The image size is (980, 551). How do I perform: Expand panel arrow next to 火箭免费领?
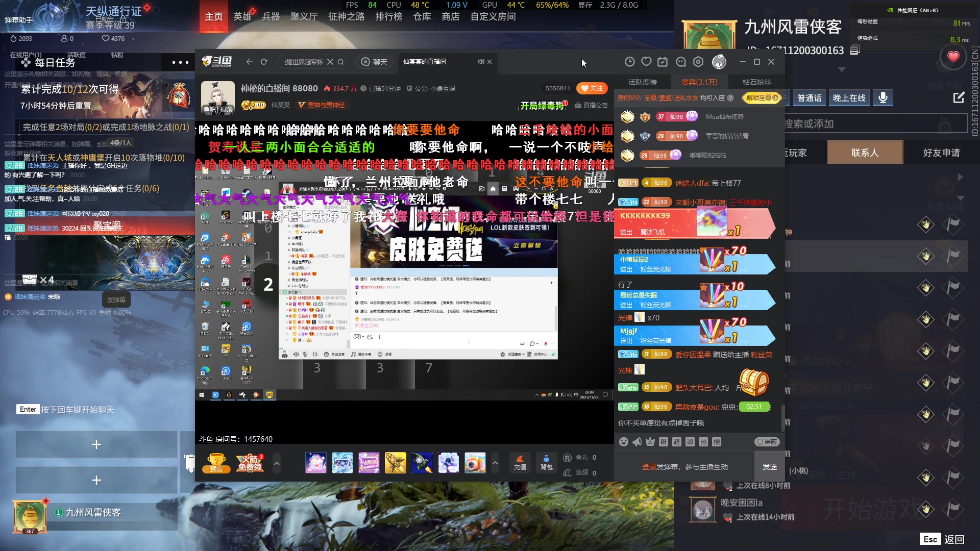pos(277,463)
